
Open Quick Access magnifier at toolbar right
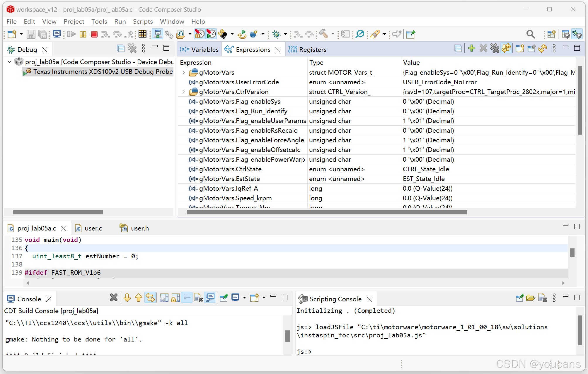(531, 34)
